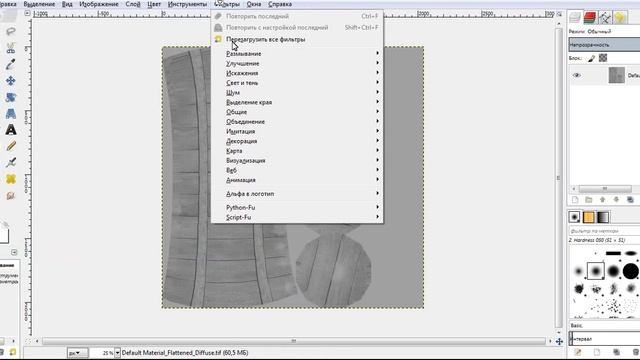
Task: Raise layer with the up arrow
Action: pos(602,200)
